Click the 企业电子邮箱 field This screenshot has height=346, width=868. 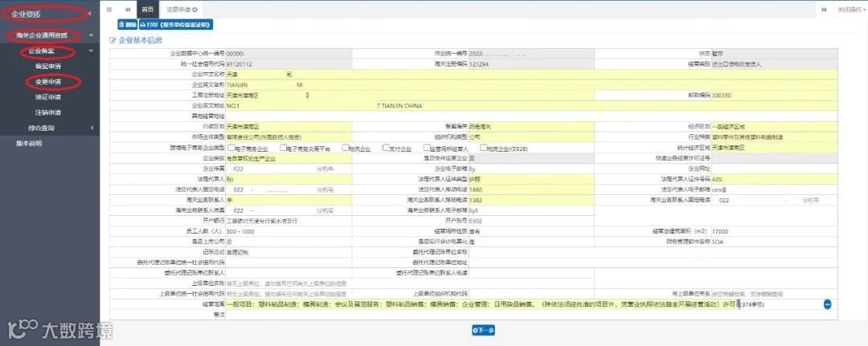click(x=531, y=169)
